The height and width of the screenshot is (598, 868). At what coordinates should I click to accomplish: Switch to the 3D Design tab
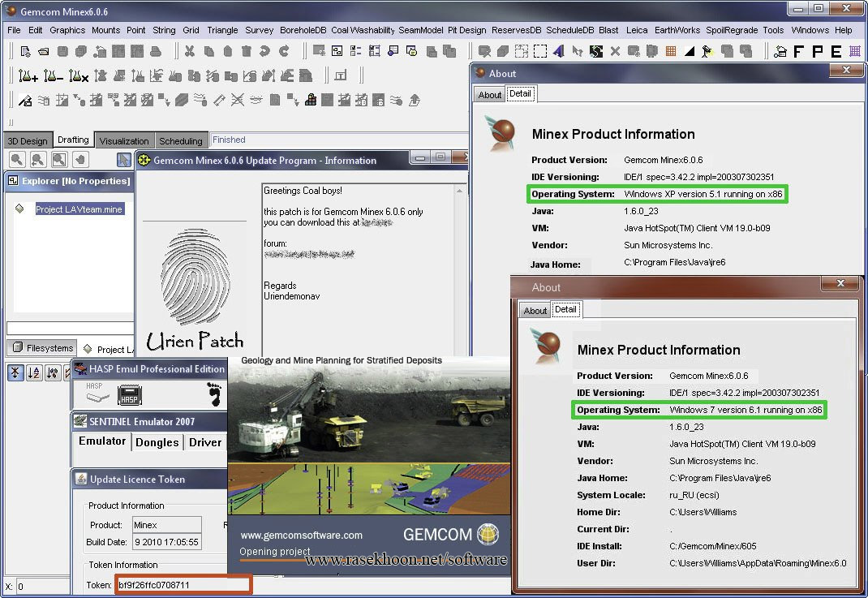tap(28, 140)
